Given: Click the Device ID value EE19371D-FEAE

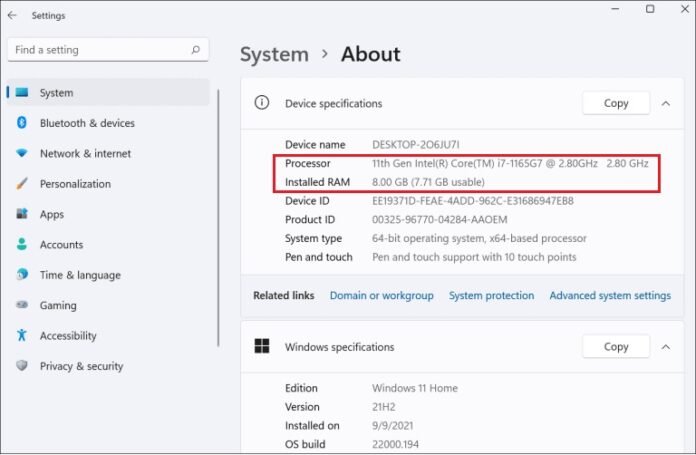Looking at the screenshot, I should tap(473, 201).
